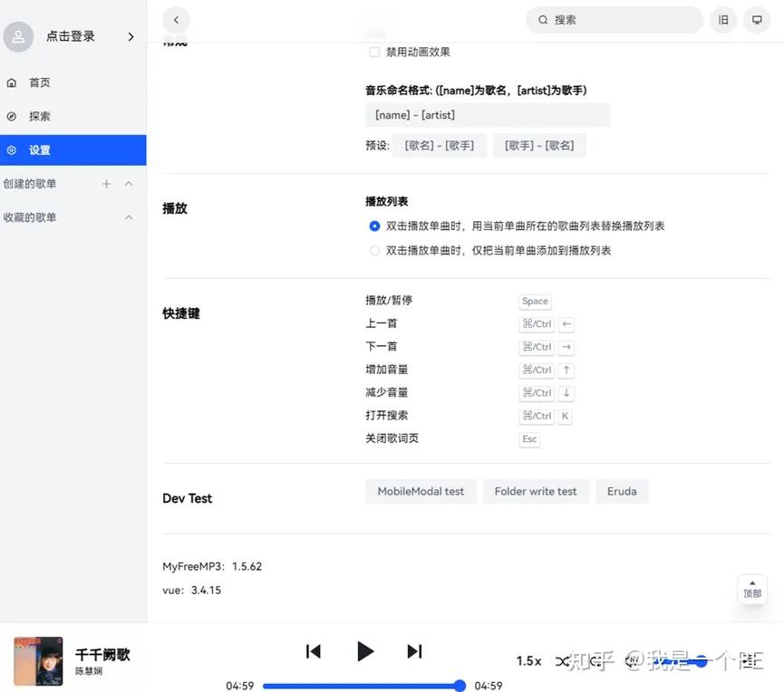784x692 pixels.
Task: Open the 探索 page from sidebar
Action: (x=39, y=114)
